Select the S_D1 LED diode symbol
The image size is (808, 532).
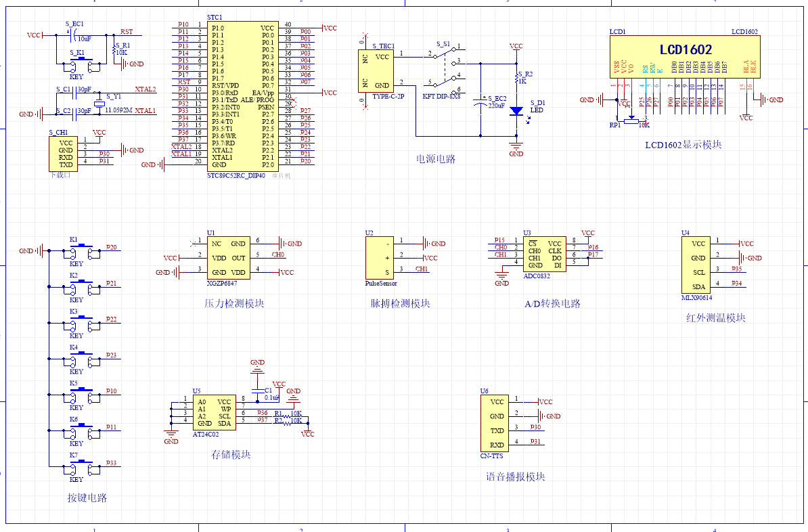516,110
